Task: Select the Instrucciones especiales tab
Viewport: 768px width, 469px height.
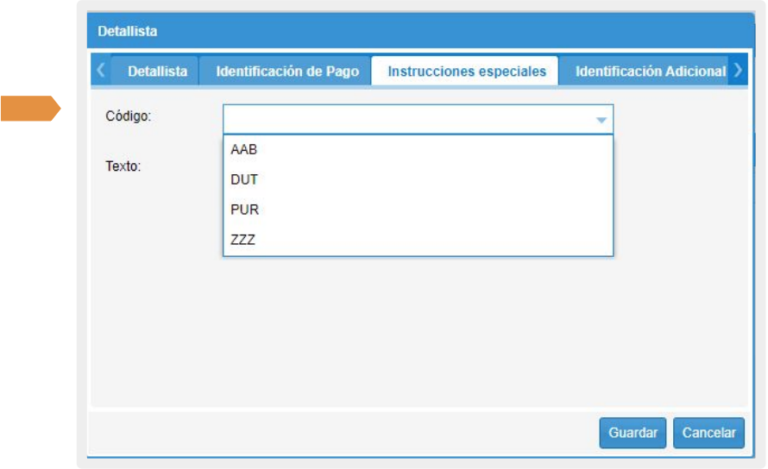Action: point(466,72)
